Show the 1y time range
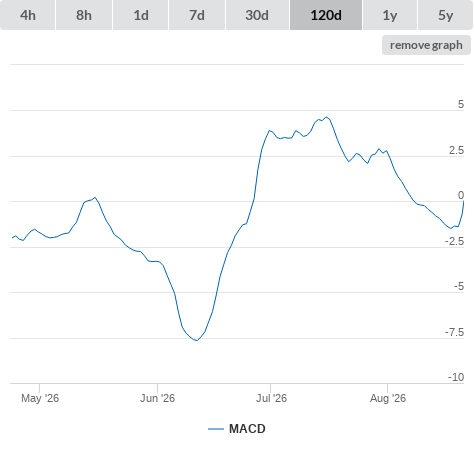Screen dimensions: 474x455 (x=390, y=15)
